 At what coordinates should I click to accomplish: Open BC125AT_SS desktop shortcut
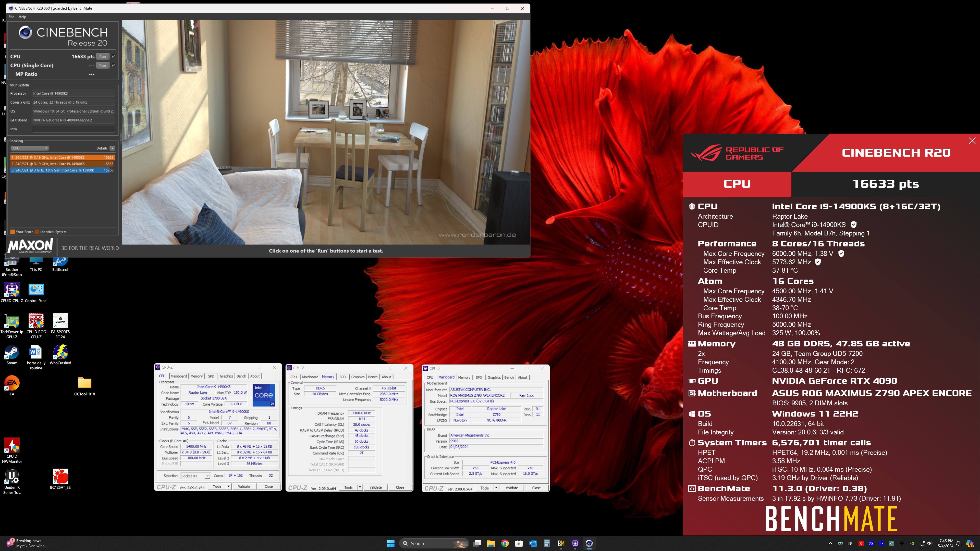coord(60,479)
